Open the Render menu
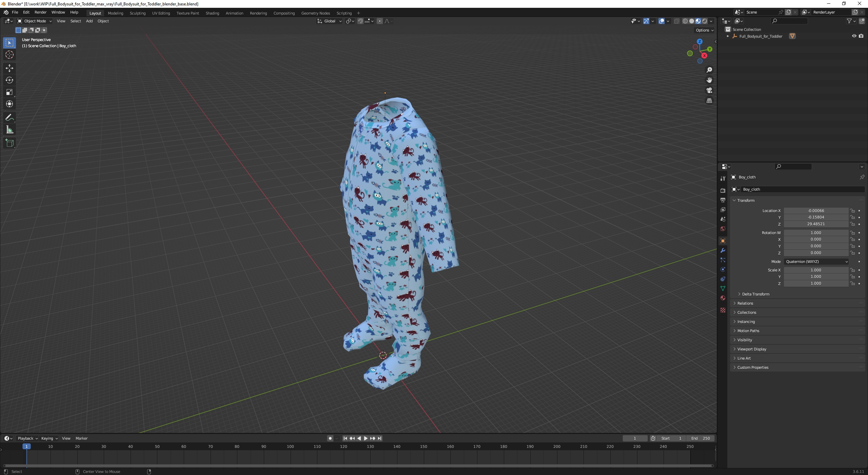This screenshot has height=475, width=868. click(x=40, y=12)
